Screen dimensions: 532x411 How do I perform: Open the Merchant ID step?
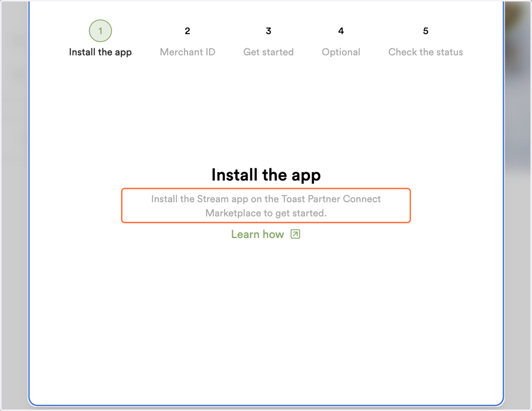188,52
